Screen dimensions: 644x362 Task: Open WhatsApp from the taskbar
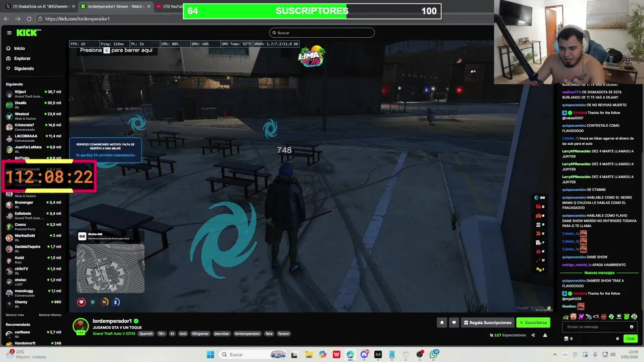click(434, 354)
